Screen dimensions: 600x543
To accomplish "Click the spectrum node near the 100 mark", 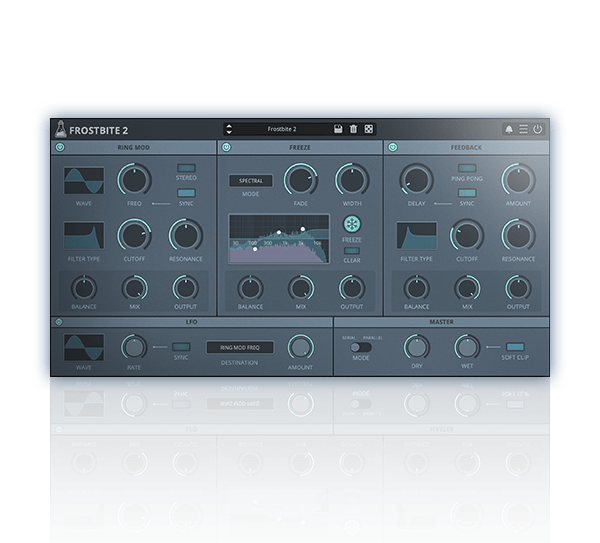I will [x=255, y=249].
